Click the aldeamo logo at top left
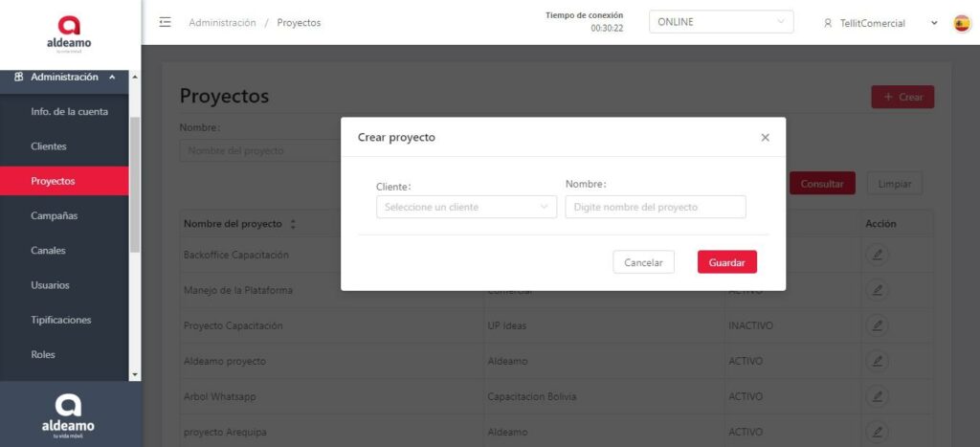 70,32
